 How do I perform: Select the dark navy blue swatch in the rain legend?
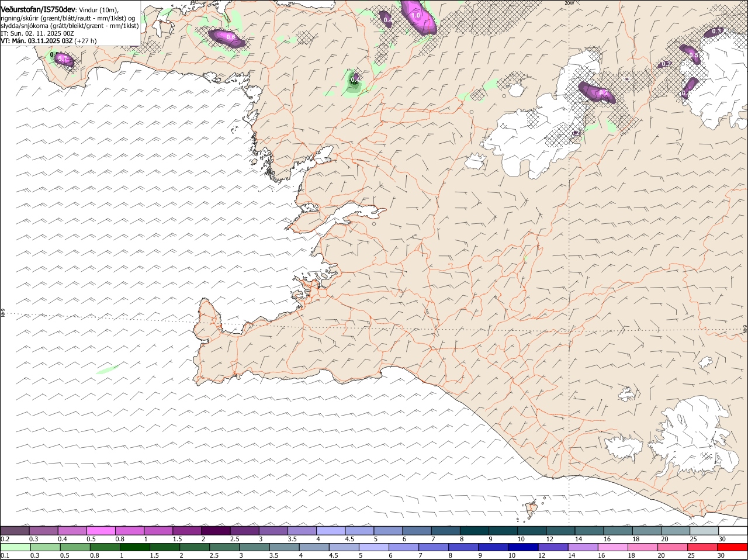point(524,547)
